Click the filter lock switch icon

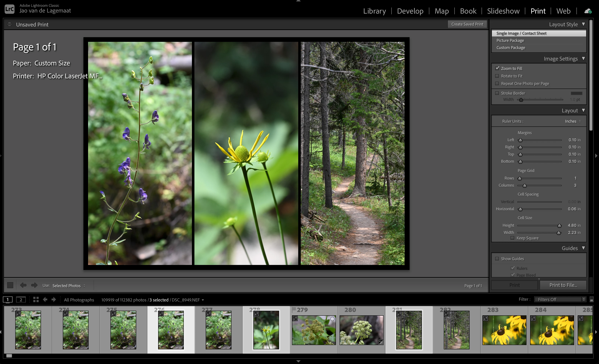pyautogui.click(x=591, y=299)
